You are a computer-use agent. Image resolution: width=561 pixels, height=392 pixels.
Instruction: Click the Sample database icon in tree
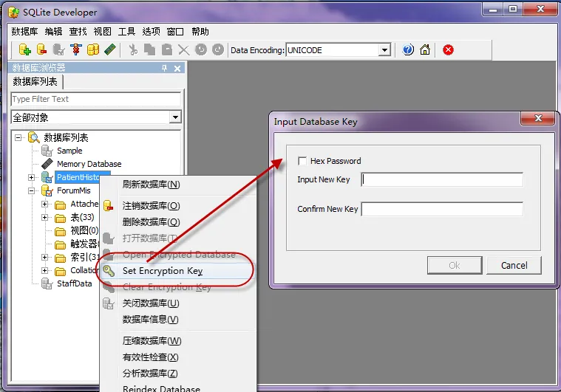pos(47,151)
